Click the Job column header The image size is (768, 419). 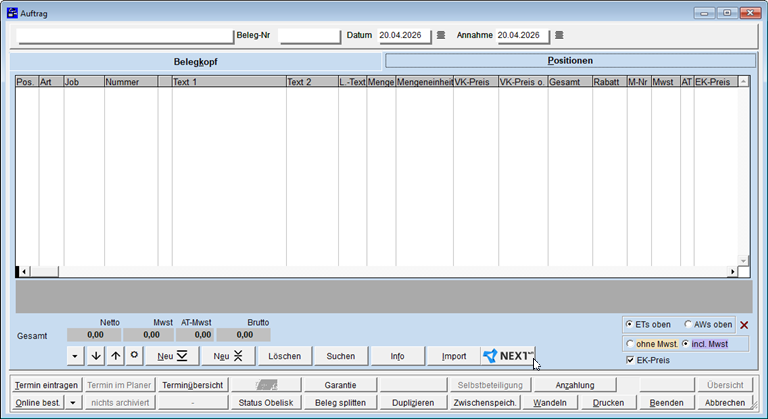click(x=84, y=82)
